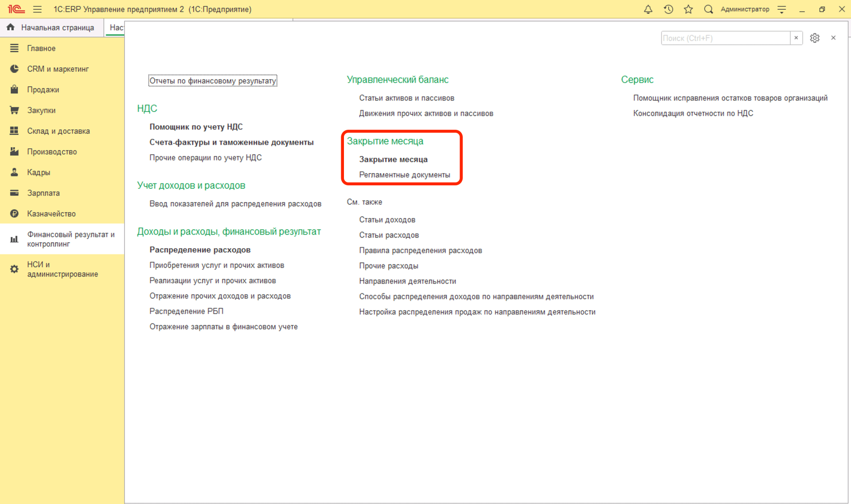Viewport: 851px width, 504px height.
Task: Open menu settings gear icon
Action: (x=815, y=38)
